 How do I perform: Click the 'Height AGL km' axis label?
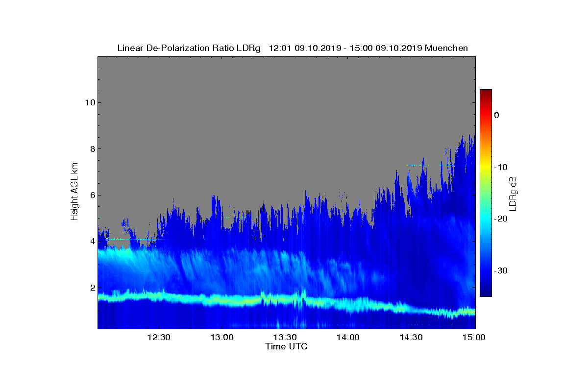74,193
